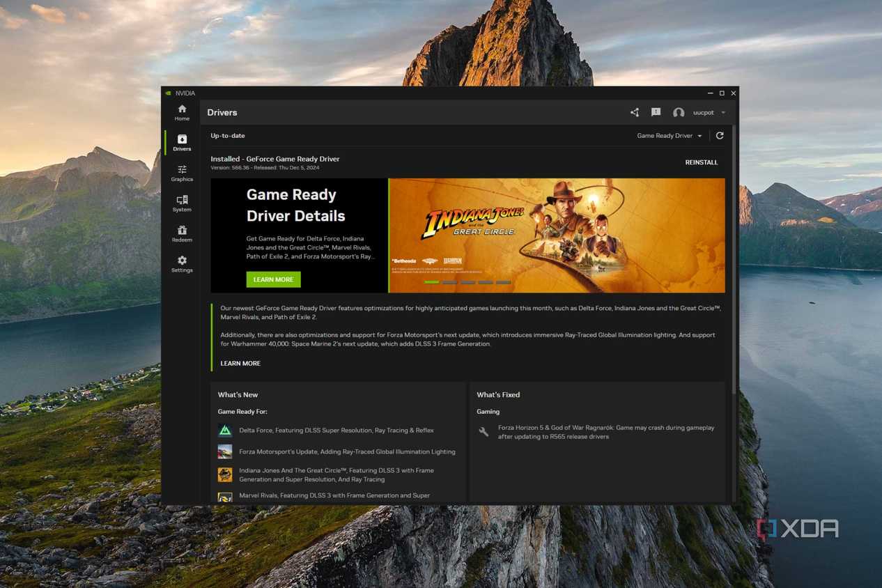
Task: Select the second carousel dot indicator
Action: click(449, 282)
